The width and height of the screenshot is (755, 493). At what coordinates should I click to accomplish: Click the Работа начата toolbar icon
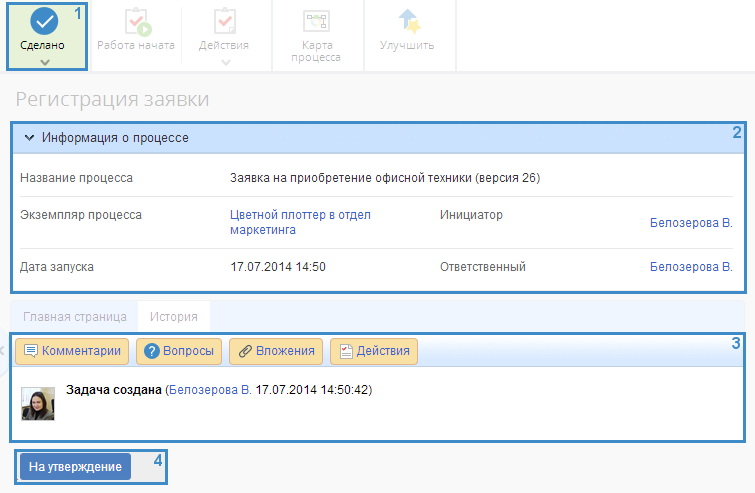138,22
